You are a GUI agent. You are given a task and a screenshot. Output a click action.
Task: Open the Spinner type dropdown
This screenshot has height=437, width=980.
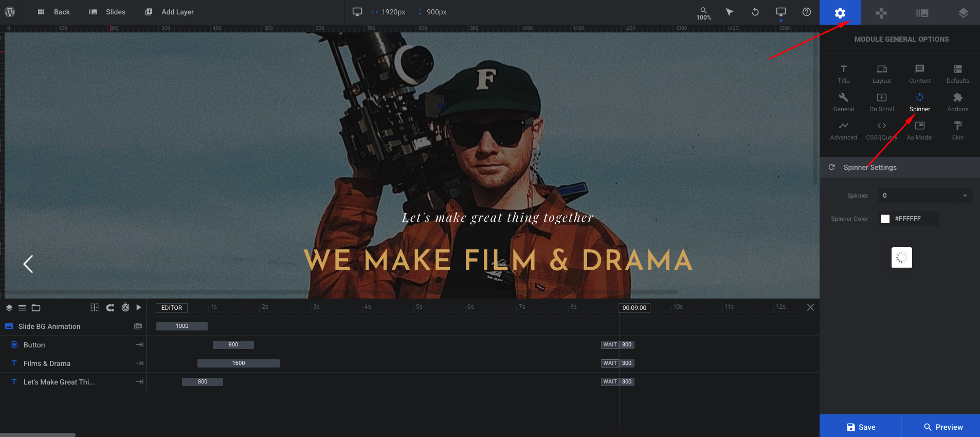[925, 196]
